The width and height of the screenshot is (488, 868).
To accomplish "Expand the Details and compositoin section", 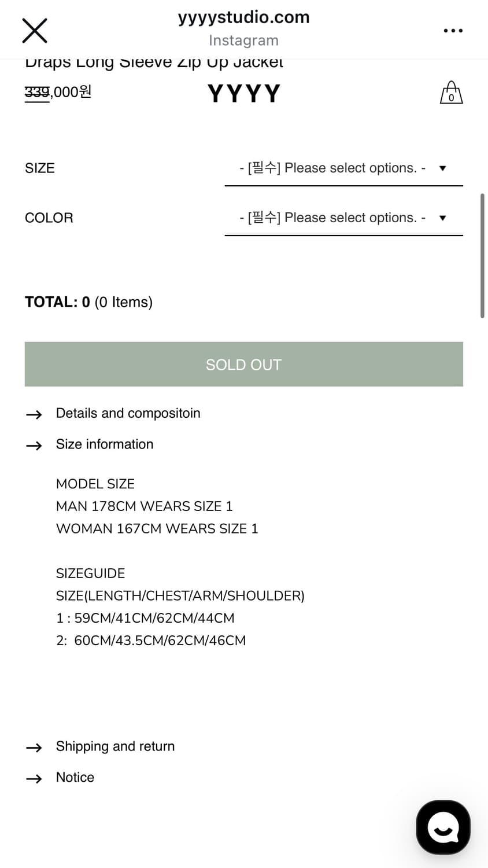I will pyautogui.click(x=128, y=413).
